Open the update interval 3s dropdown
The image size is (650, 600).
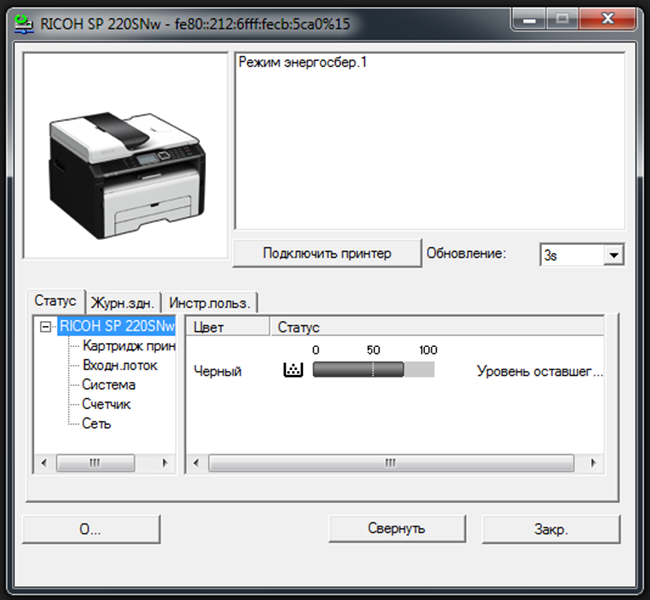pos(613,255)
